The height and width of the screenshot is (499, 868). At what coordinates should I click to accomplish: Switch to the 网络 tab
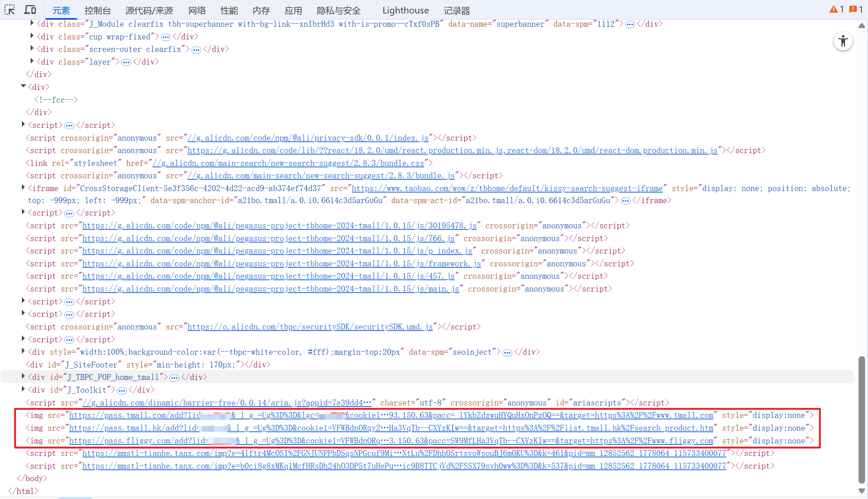tap(197, 11)
